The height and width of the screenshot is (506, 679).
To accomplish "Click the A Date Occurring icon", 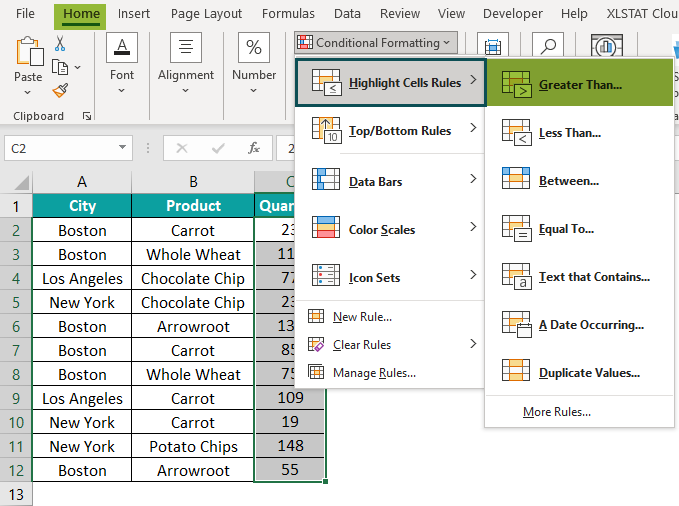I will tap(517, 324).
